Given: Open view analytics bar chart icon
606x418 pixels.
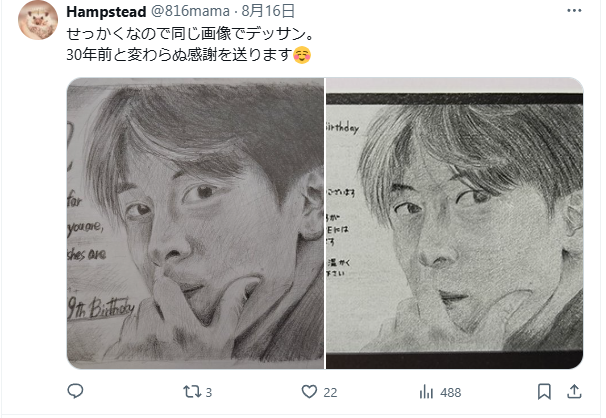Looking at the screenshot, I should (426, 392).
